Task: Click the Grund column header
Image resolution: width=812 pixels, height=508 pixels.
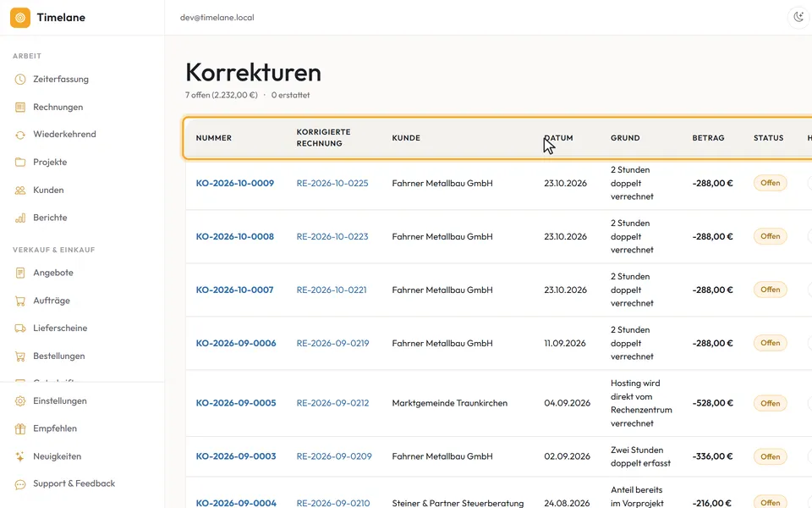Action: [x=625, y=138]
